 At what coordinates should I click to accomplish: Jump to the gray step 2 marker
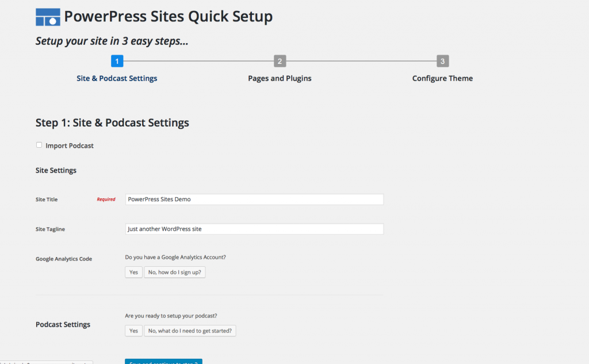280,61
